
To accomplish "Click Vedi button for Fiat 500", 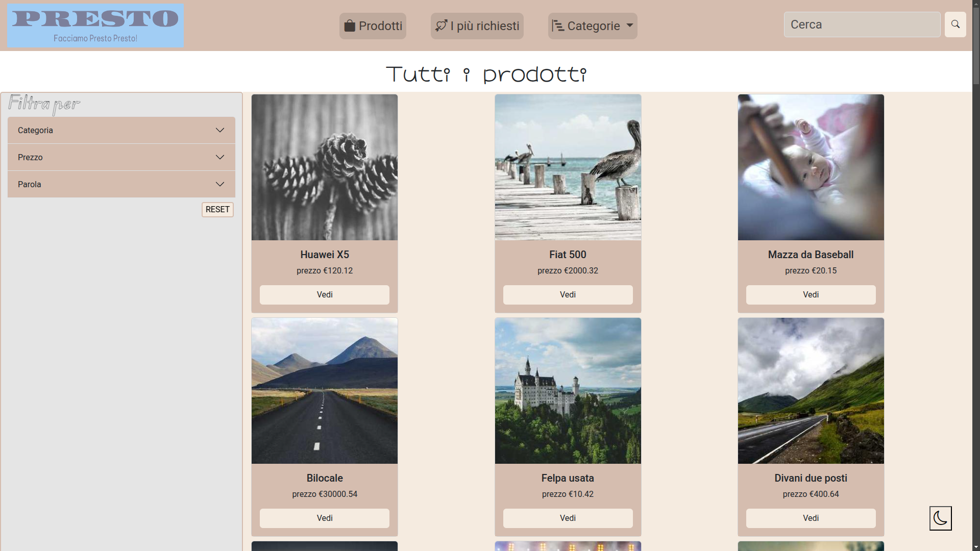I will 568,295.
